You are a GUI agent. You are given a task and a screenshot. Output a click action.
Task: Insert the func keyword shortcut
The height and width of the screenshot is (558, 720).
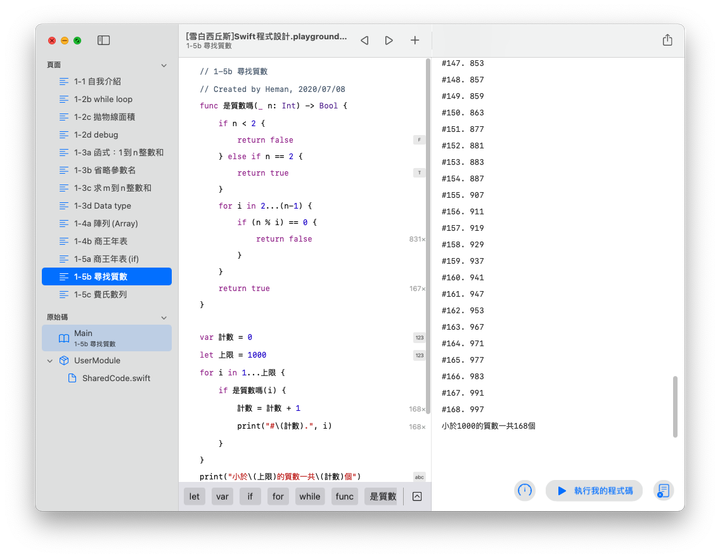pos(344,496)
